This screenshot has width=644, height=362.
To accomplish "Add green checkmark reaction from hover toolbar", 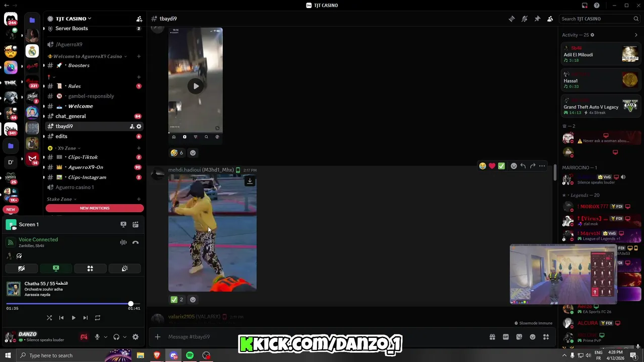I will pos(502,166).
